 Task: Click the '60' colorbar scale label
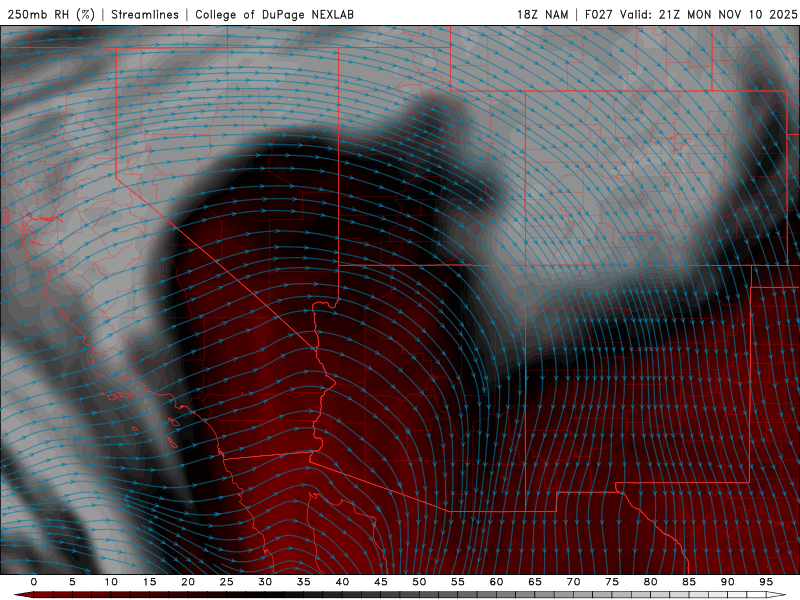pyautogui.click(x=496, y=582)
